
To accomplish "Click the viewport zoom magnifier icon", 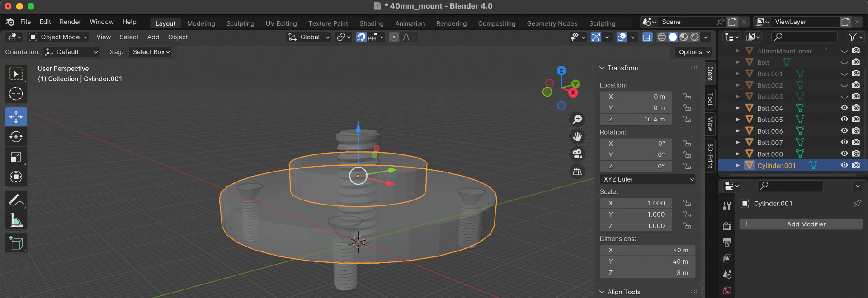I will [577, 119].
